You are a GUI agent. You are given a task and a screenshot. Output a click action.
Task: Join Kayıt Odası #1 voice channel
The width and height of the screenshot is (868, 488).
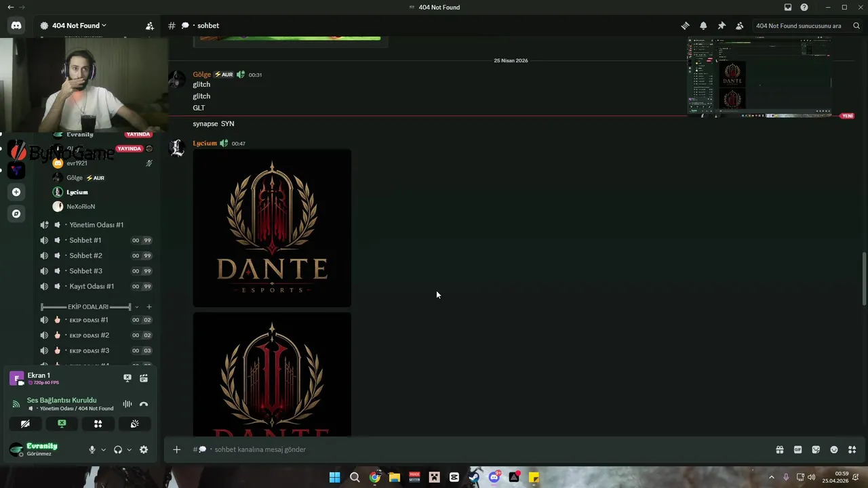97,286
